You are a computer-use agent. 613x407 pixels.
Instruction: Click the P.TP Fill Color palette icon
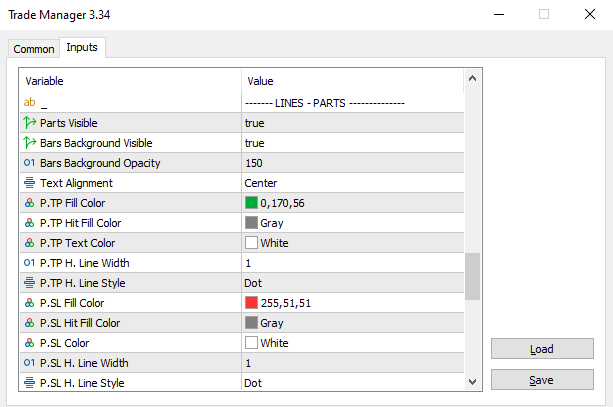30,203
